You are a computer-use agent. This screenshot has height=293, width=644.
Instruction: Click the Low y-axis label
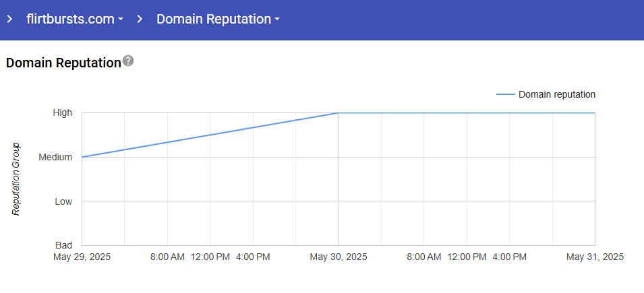click(63, 201)
